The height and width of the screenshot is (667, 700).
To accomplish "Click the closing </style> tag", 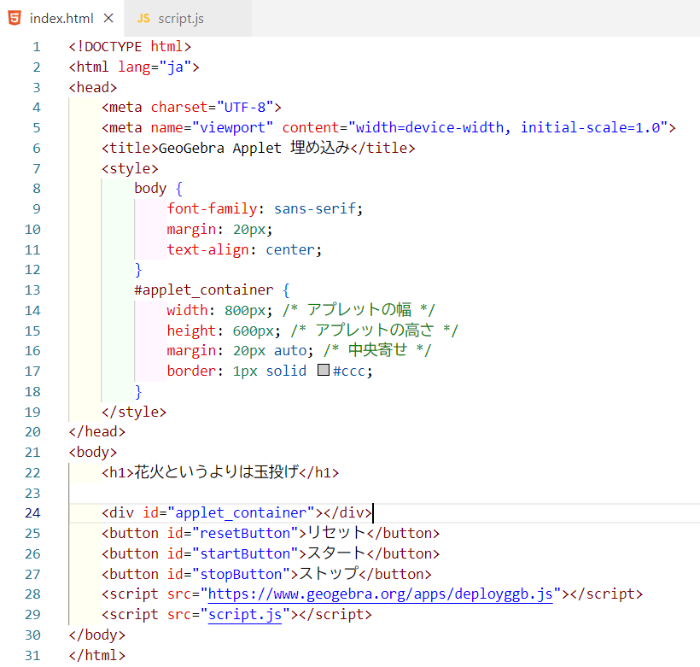I will (x=134, y=412).
